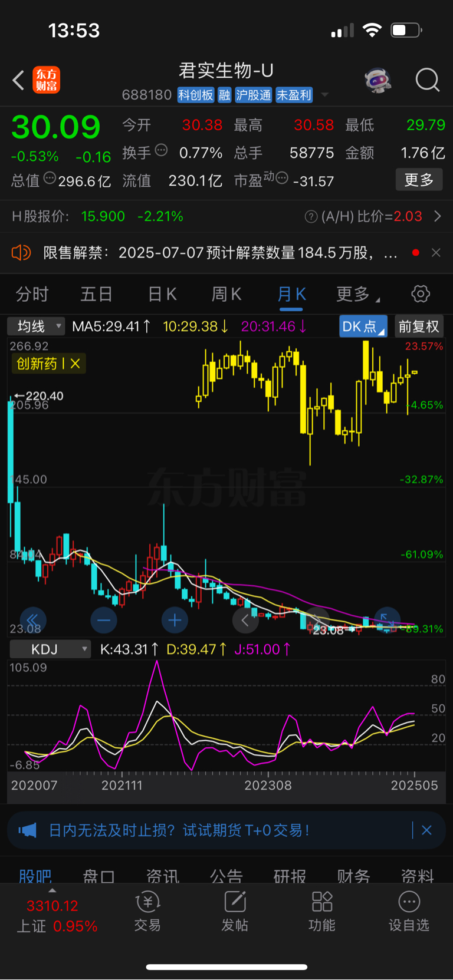Tap the 30.09 current price
Screen dimensions: 453x980
56,127
